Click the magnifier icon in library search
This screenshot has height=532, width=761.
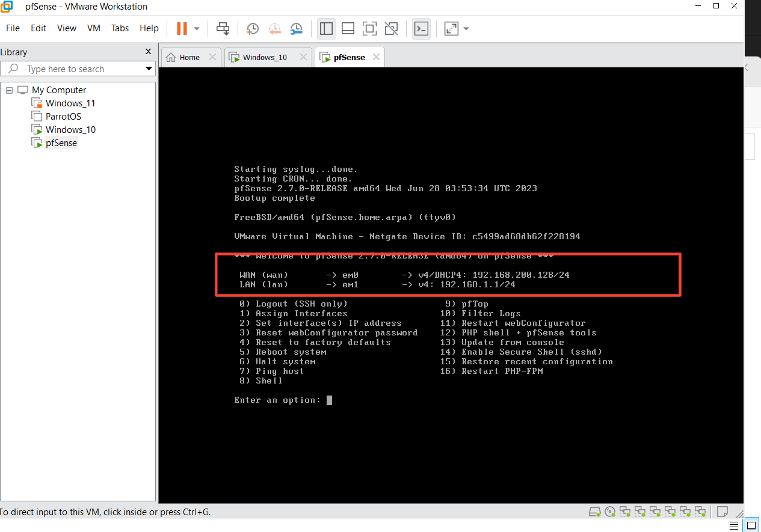(13, 69)
